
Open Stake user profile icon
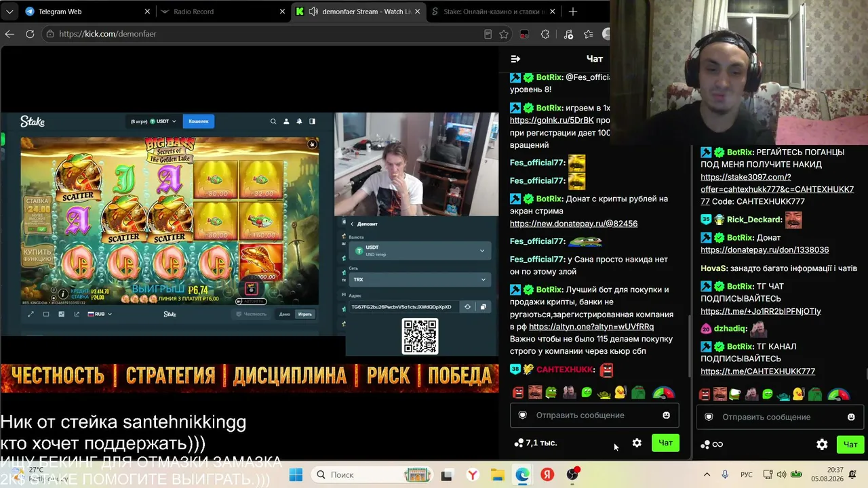(x=286, y=121)
